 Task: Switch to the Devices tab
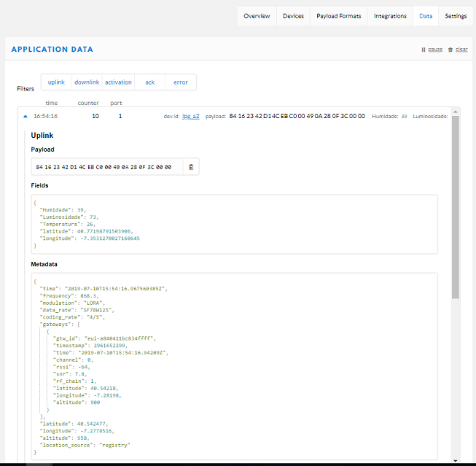tap(293, 16)
